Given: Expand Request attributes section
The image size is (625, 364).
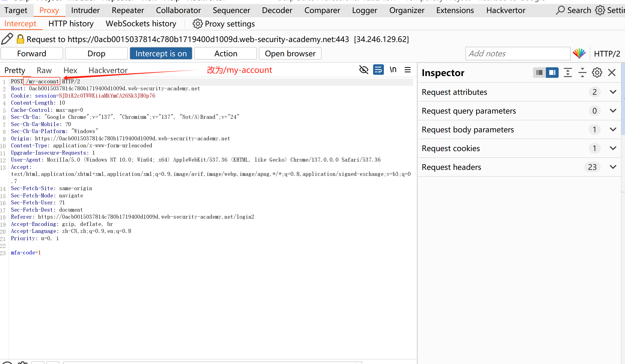Looking at the screenshot, I should tap(613, 92).
